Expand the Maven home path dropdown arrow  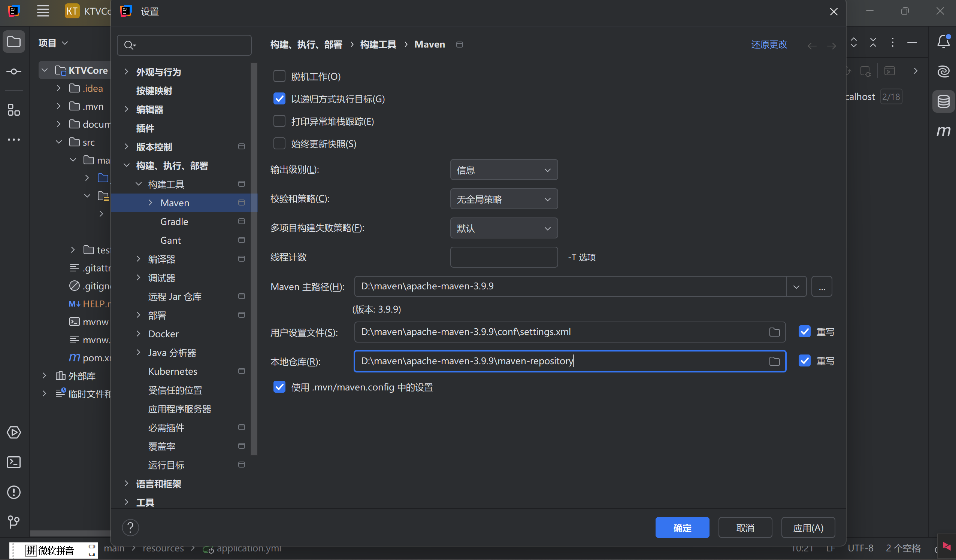(x=796, y=287)
